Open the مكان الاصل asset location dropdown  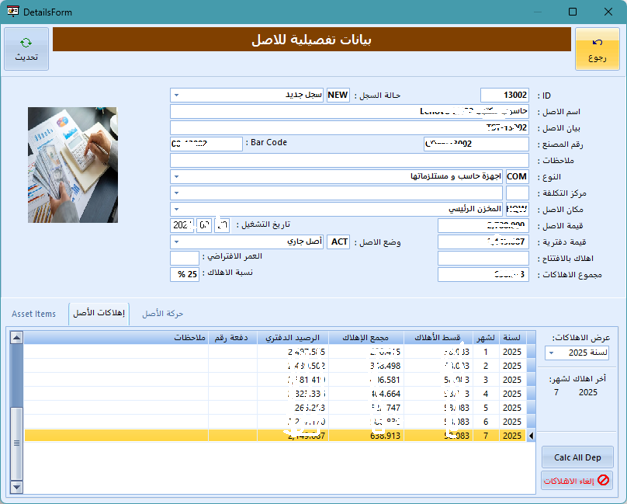click(176, 209)
